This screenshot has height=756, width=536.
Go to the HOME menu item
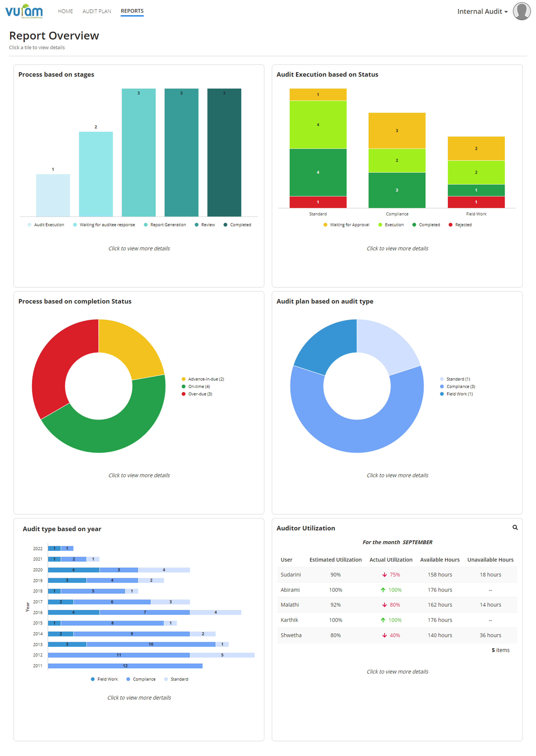point(65,11)
